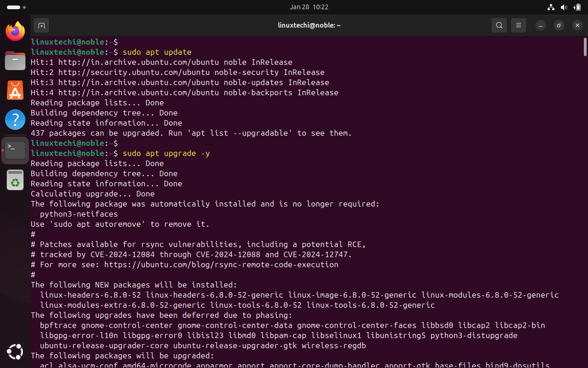
Task: Click the '437 packages can be upgraded' line
Action: click(192, 133)
